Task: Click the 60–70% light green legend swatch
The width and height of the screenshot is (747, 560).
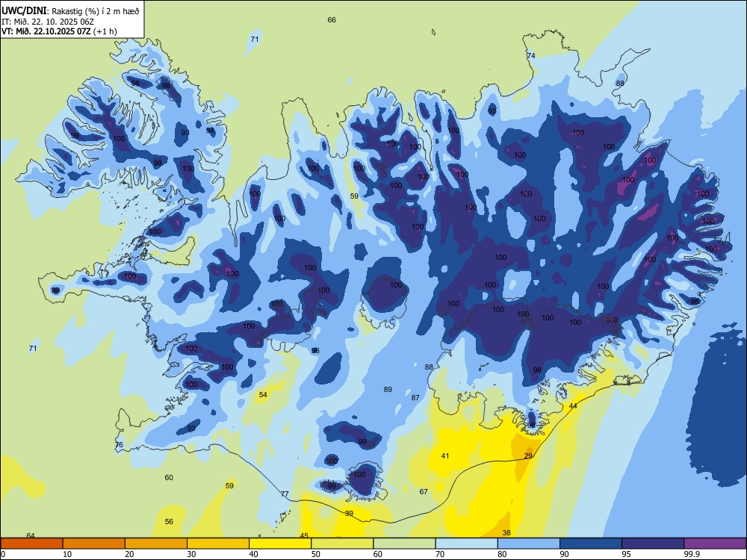Action: 404,544
